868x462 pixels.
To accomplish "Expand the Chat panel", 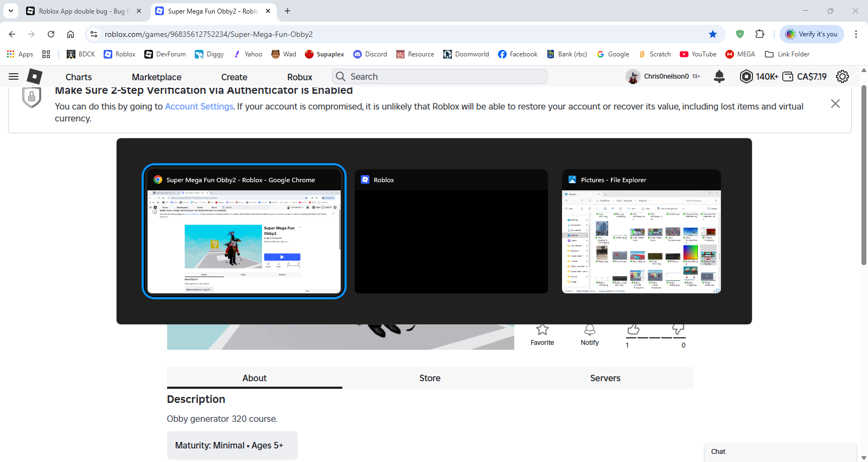I will [x=781, y=452].
